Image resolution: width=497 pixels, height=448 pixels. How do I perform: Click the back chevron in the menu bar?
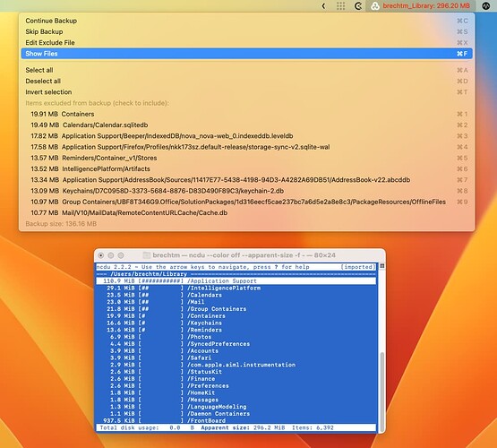tap(323, 6)
